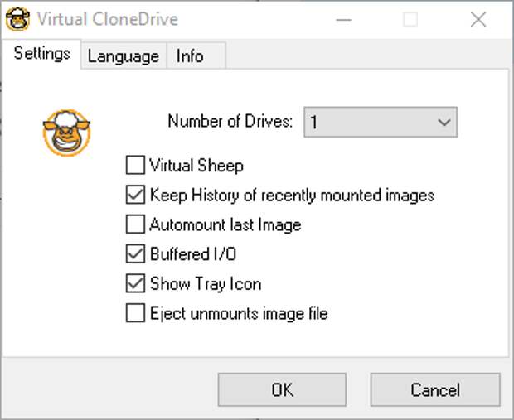The width and height of the screenshot is (514, 420).
Task: Enable the Virtual Sheep checkbox
Action: pos(135,165)
